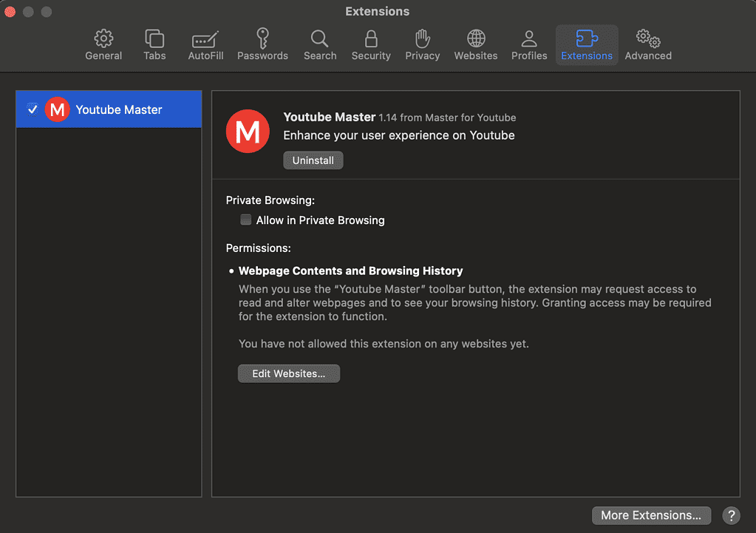This screenshot has width=756, height=533.
Task: Select Youtube Master in the extensions list
Action: (119, 109)
